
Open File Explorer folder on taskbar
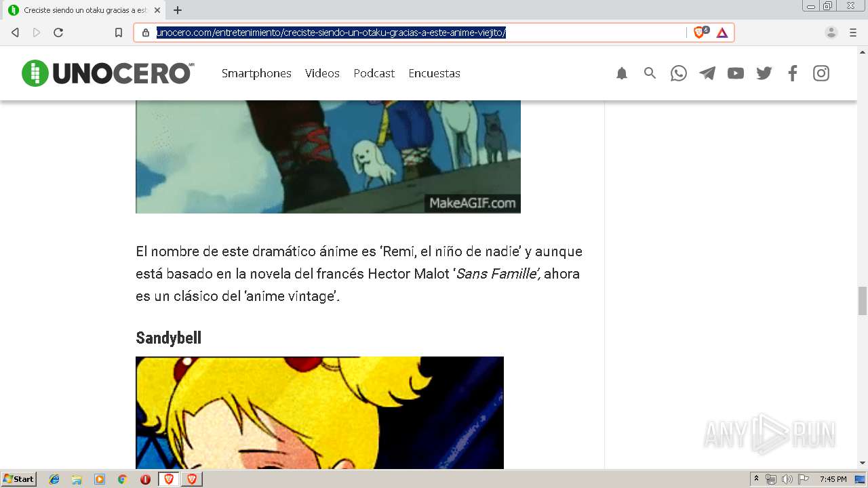77,479
